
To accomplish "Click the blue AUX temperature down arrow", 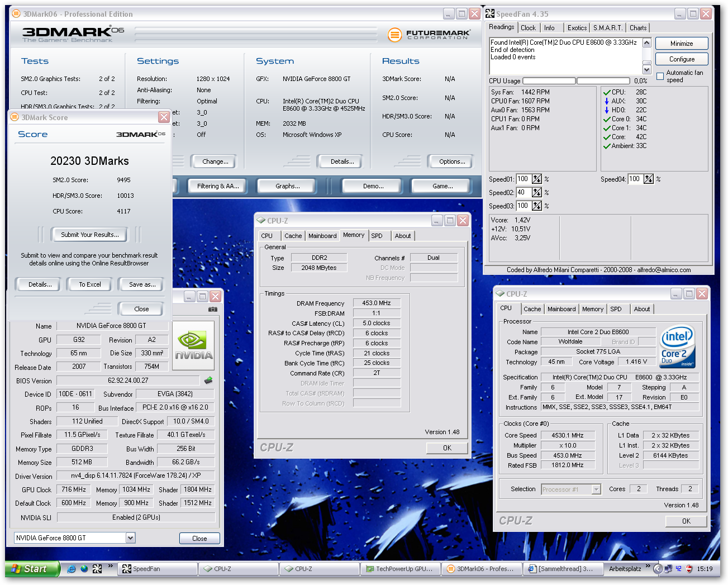I will pyautogui.click(x=607, y=101).
